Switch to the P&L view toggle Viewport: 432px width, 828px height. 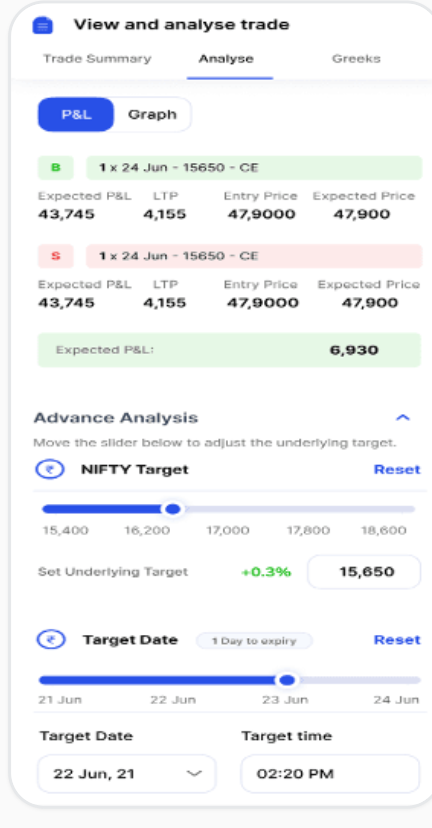click(x=76, y=115)
